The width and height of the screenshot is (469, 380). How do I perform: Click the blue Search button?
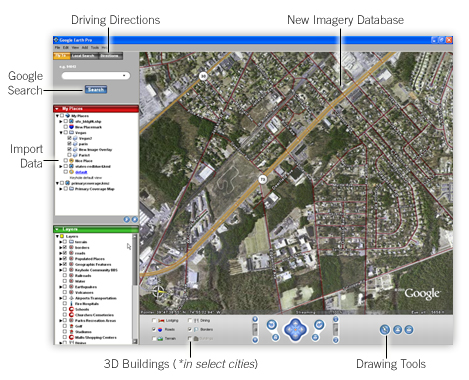[x=96, y=89]
